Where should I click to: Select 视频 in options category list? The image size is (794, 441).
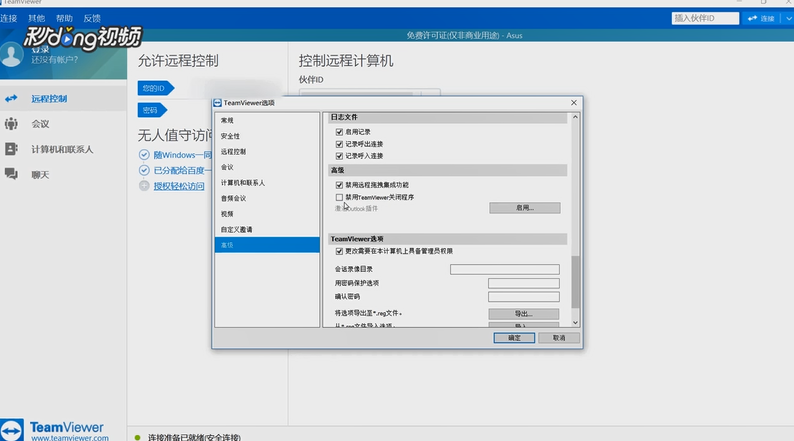click(x=267, y=214)
